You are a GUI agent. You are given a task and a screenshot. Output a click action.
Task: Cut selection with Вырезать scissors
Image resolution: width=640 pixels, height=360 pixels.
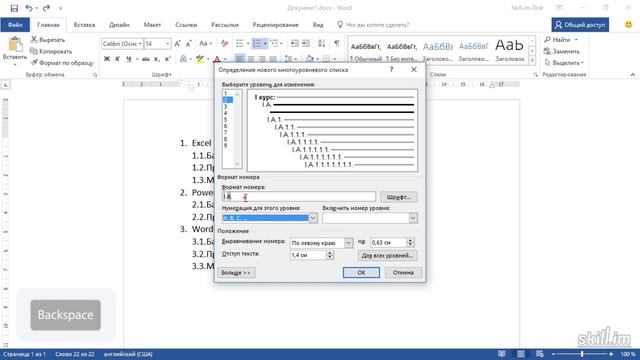coord(48,40)
